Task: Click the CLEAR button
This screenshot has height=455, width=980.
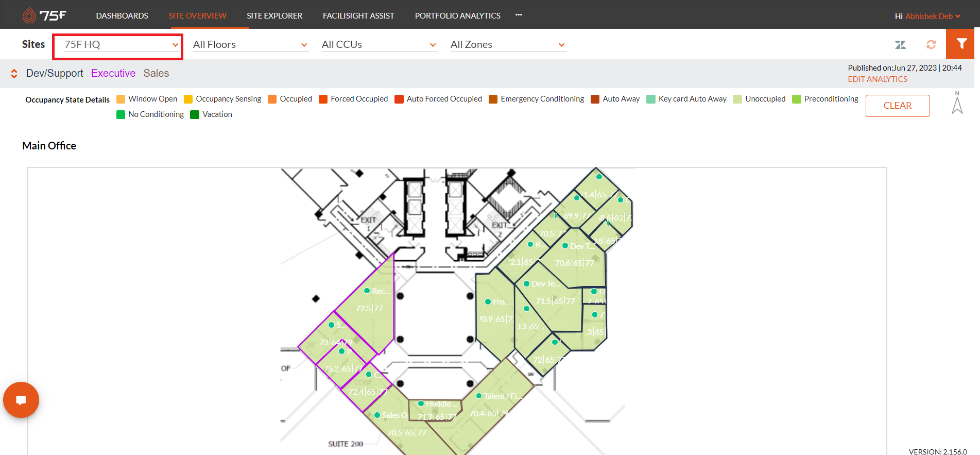Action: (x=898, y=106)
